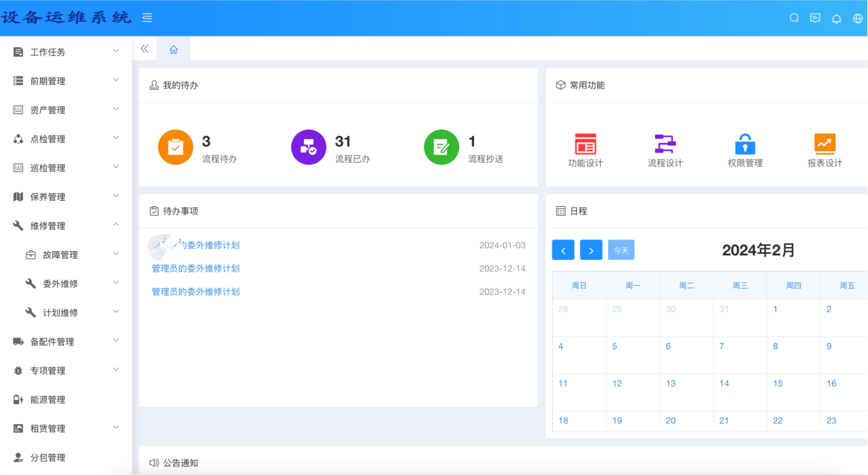Open the 权限管理 lock icon
Viewport: 868px width, 475px height.
point(745,144)
